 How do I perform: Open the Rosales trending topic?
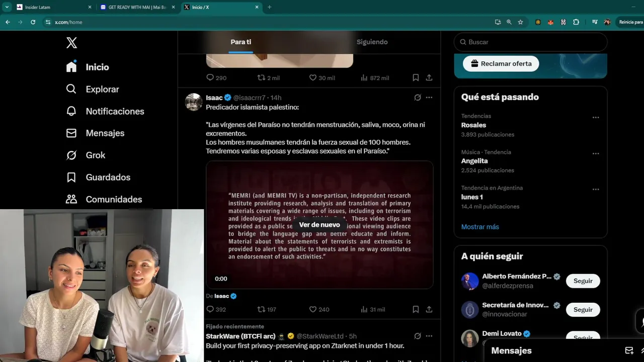[x=473, y=125]
